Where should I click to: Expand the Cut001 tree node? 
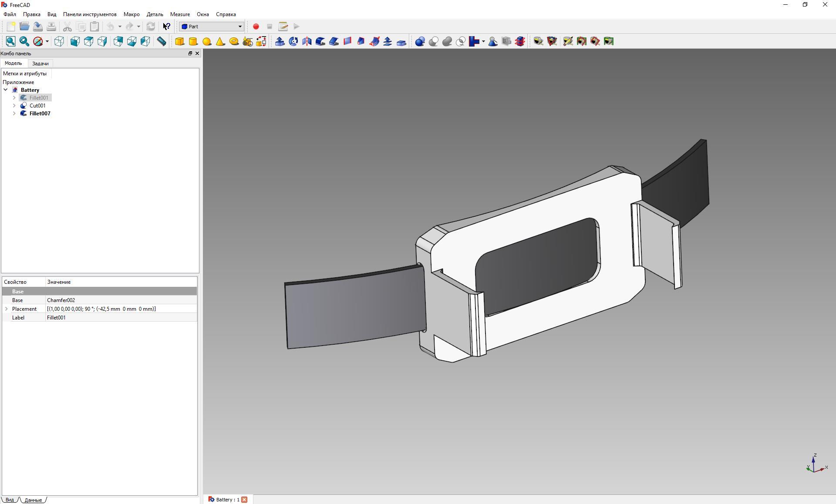[x=14, y=106]
